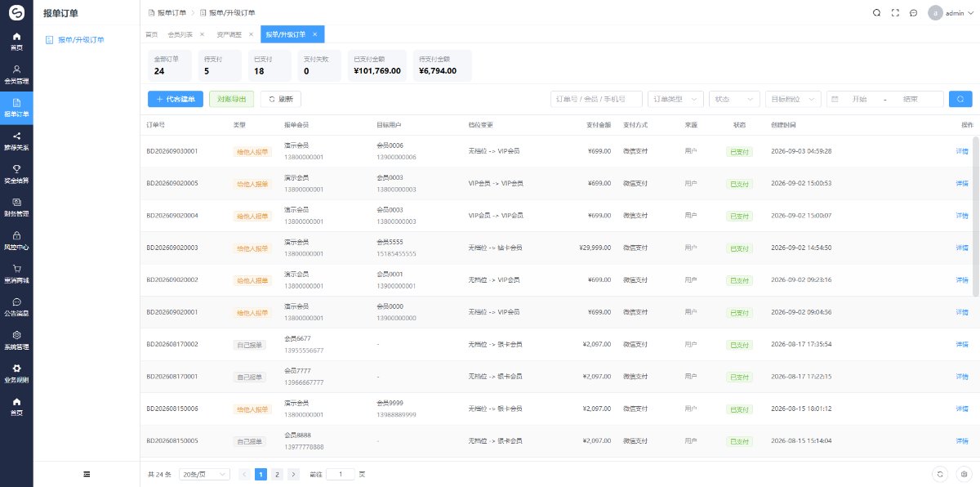Open 财务管理 from the sidebar

coord(16,208)
